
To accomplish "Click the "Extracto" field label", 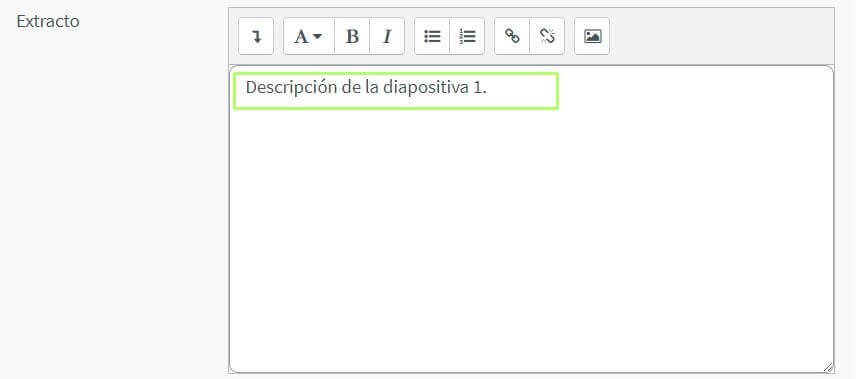I will 48,21.
